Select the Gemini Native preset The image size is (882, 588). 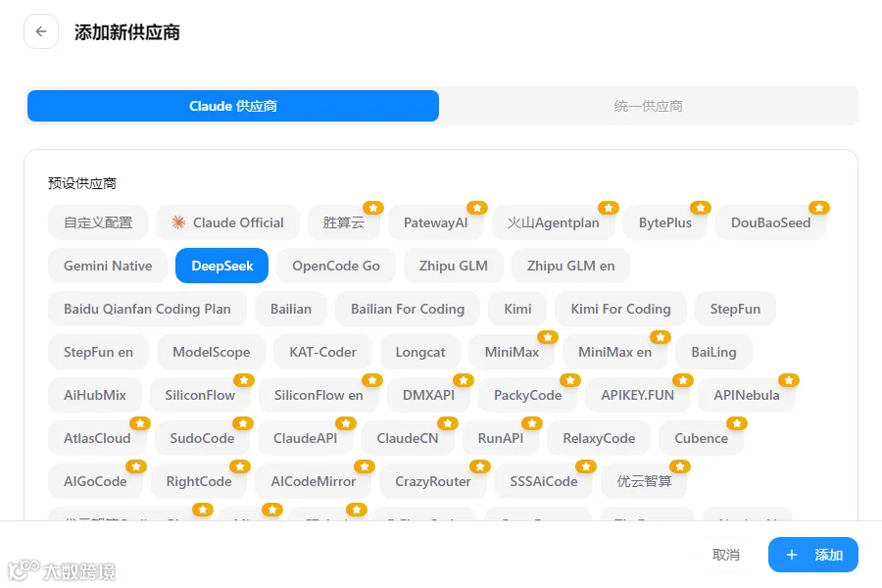point(108,266)
